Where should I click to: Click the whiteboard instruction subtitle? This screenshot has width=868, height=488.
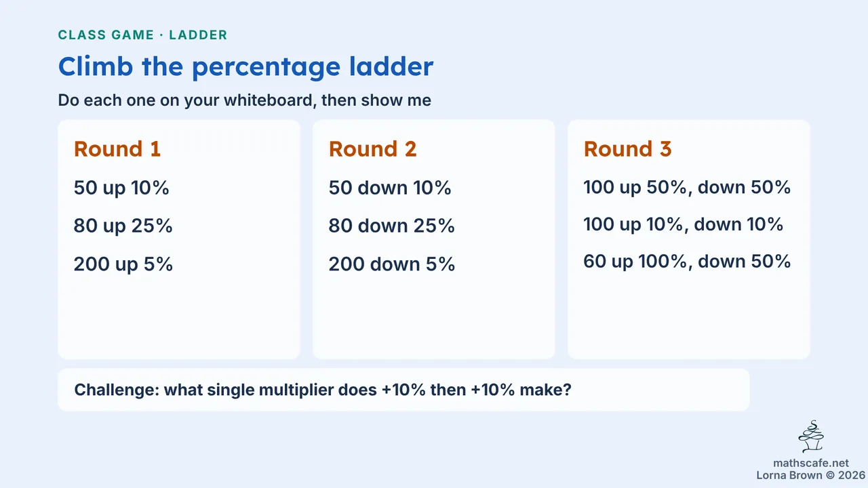click(245, 100)
